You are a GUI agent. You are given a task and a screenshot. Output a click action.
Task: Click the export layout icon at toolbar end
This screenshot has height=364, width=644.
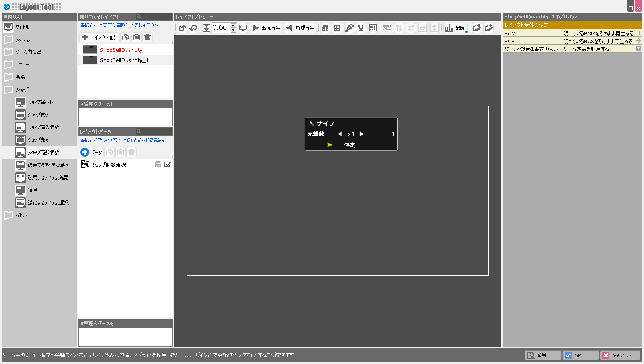tap(489, 28)
